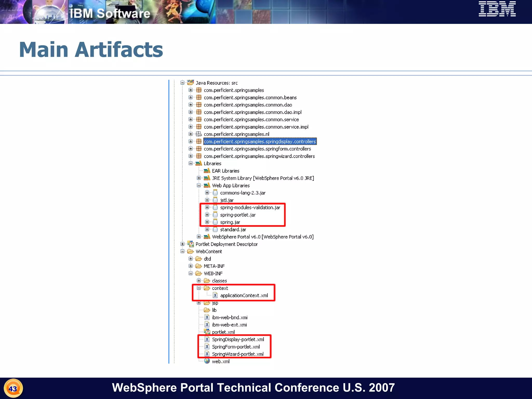The image size is (532, 399).
Task: Click the EAR Libraries library icon
Action: [207, 171]
